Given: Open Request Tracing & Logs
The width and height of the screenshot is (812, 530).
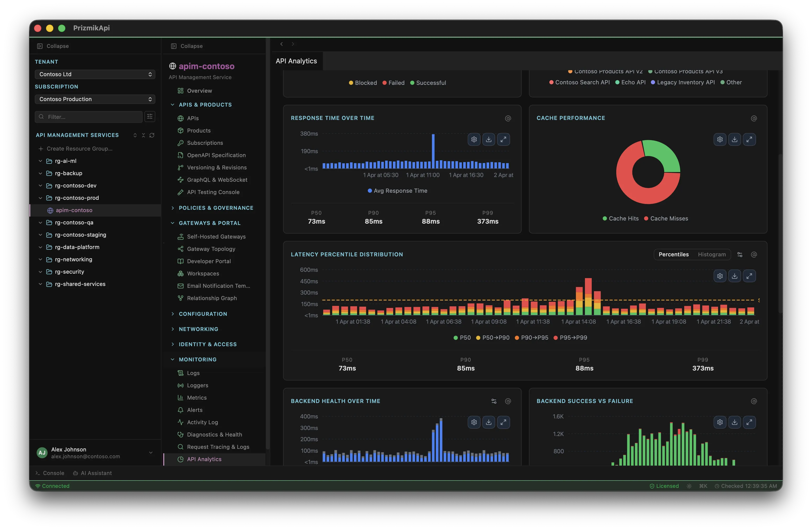Looking at the screenshot, I should coord(218,447).
